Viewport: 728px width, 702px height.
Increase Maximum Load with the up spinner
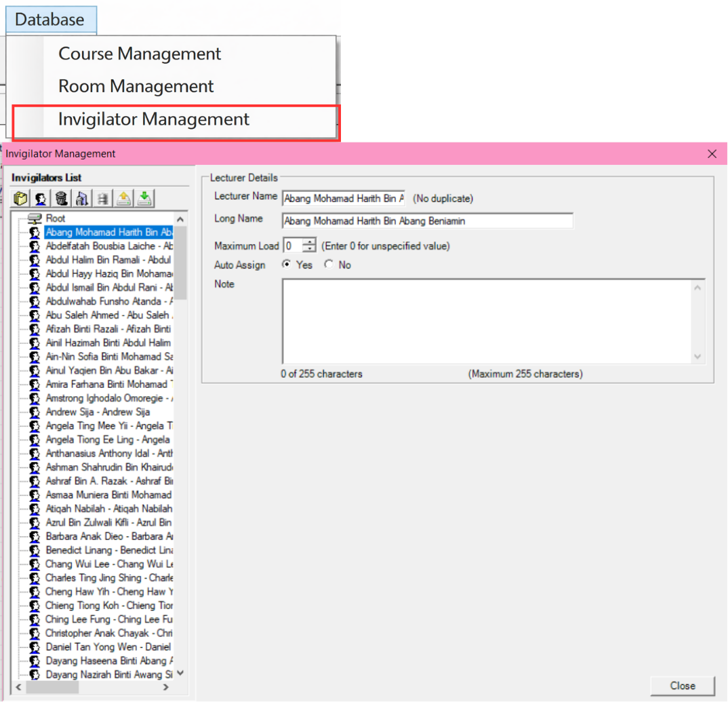309,241
